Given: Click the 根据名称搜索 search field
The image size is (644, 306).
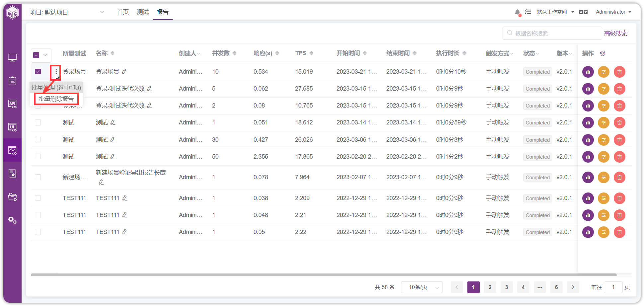Looking at the screenshot, I should (x=552, y=33).
